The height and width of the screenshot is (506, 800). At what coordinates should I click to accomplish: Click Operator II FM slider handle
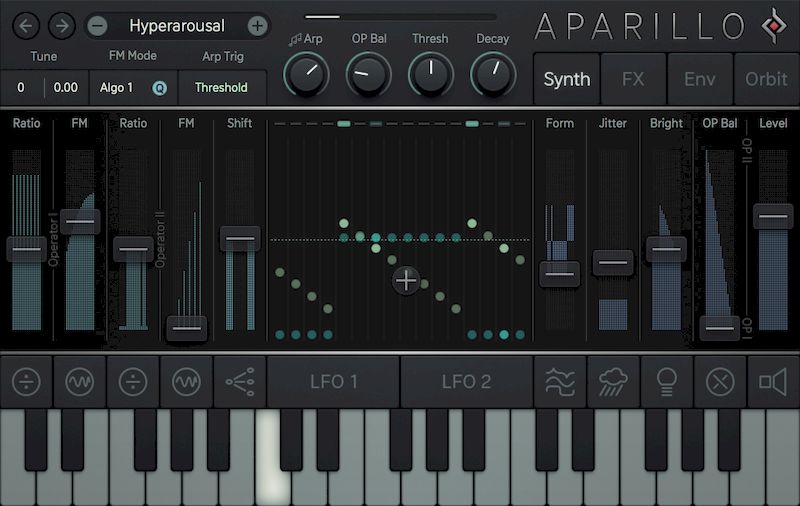[x=187, y=328]
